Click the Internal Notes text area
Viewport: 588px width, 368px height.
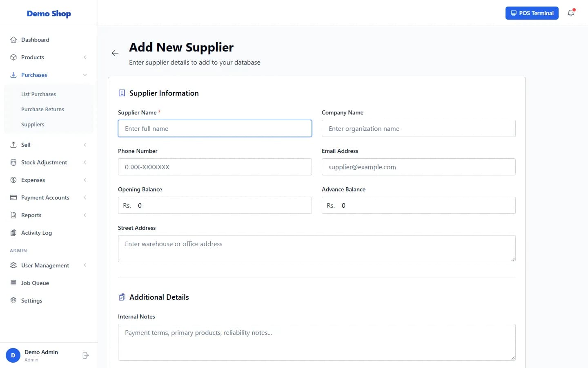[317, 342]
